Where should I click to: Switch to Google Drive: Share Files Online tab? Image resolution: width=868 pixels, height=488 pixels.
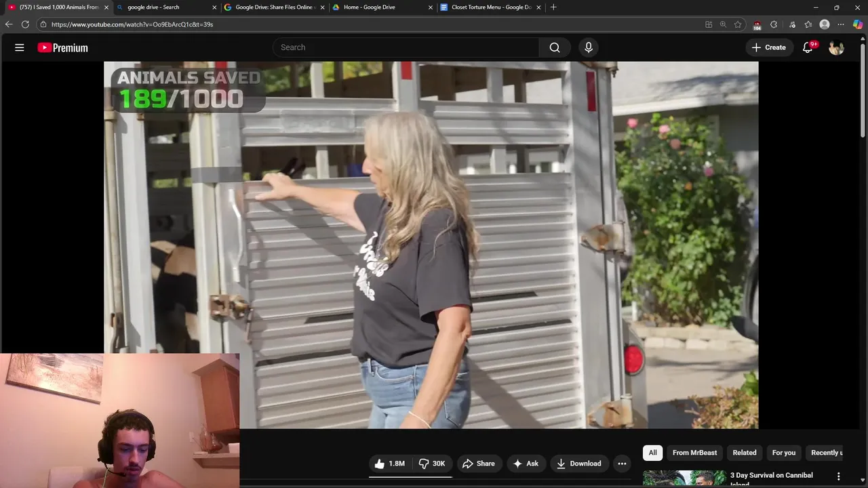click(273, 7)
